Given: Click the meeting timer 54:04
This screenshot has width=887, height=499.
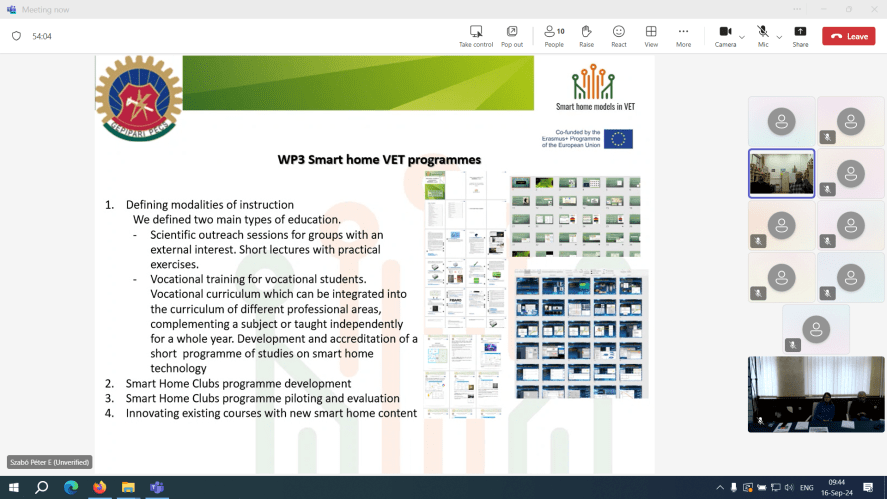Looking at the screenshot, I should tap(42, 36).
